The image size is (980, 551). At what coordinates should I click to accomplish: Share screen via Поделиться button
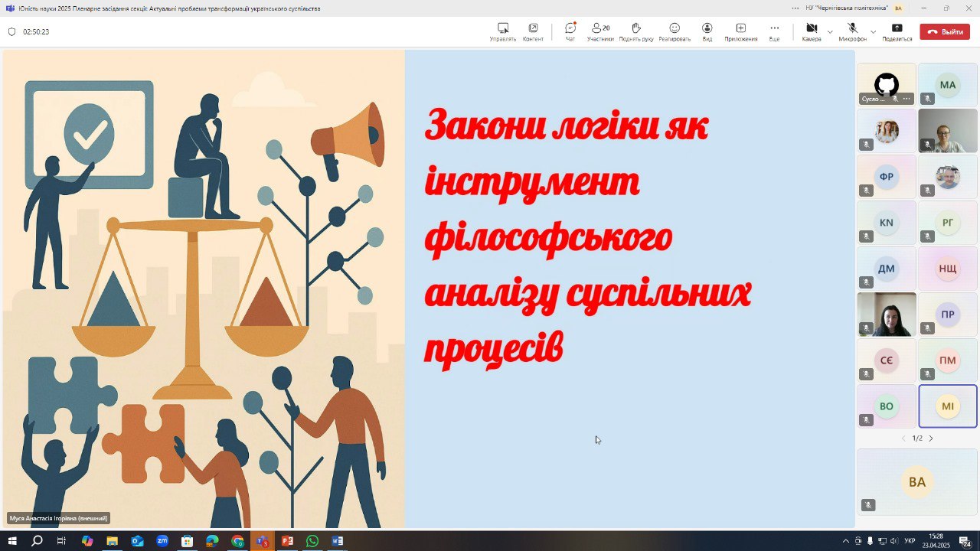[897, 31]
